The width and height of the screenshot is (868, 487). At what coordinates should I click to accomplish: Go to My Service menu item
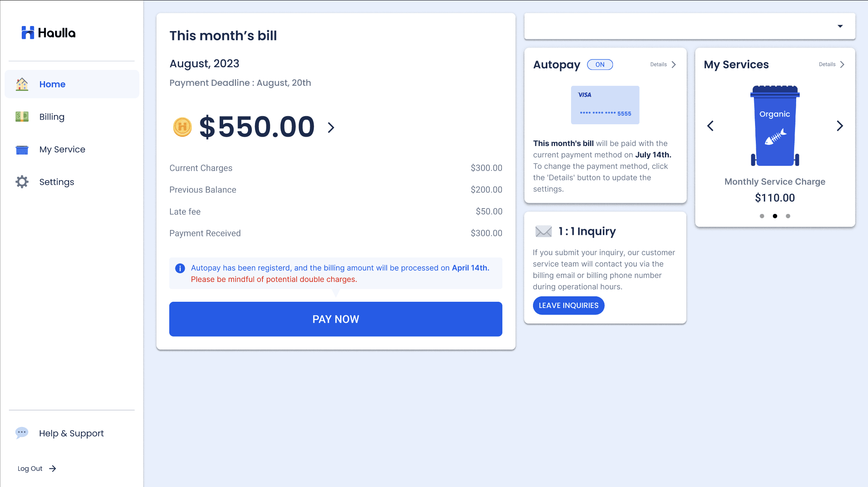pos(62,150)
